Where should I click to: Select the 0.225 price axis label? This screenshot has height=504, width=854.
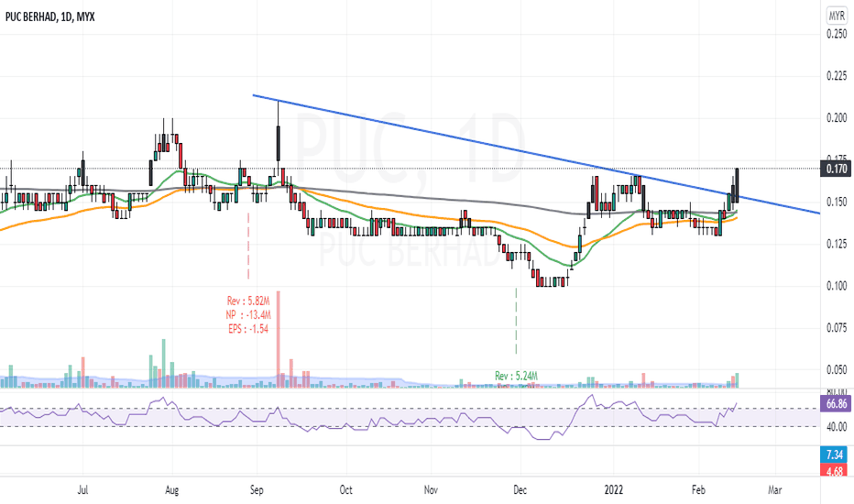pyautogui.click(x=837, y=76)
